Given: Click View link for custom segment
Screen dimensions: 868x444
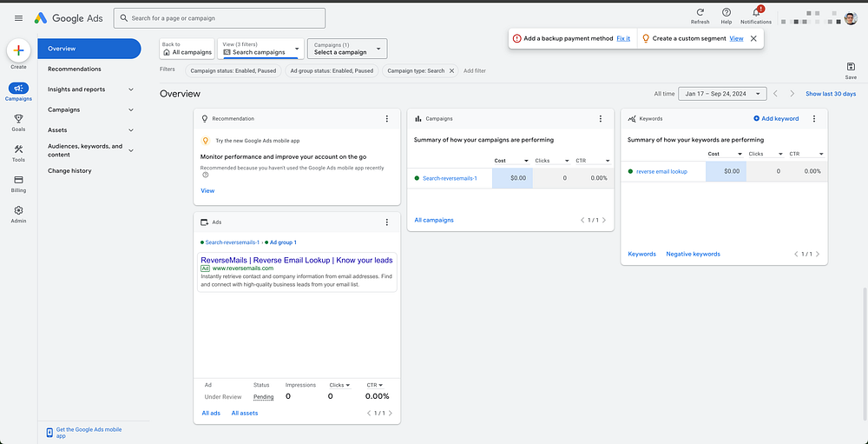Looking at the screenshot, I should (x=736, y=38).
